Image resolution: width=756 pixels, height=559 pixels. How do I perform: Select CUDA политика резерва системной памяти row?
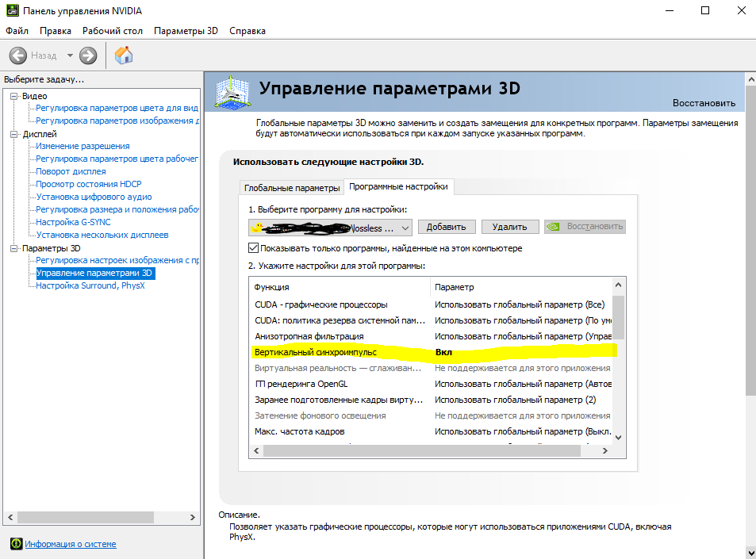pyautogui.click(x=432, y=320)
